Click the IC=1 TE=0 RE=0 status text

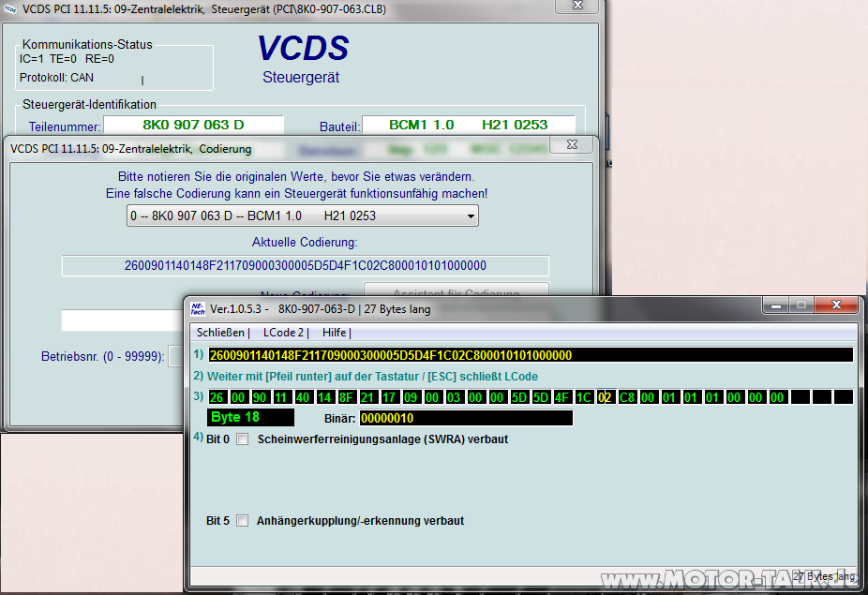(x=67, y=59)
